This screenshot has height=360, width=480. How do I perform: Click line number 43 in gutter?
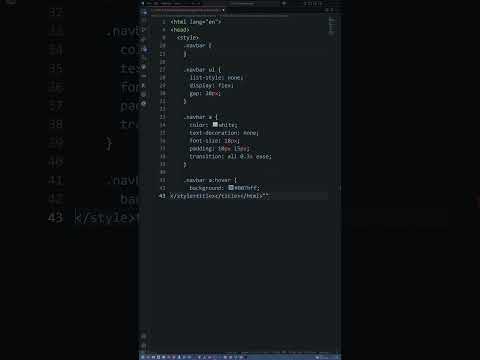[x=162, y=196]
